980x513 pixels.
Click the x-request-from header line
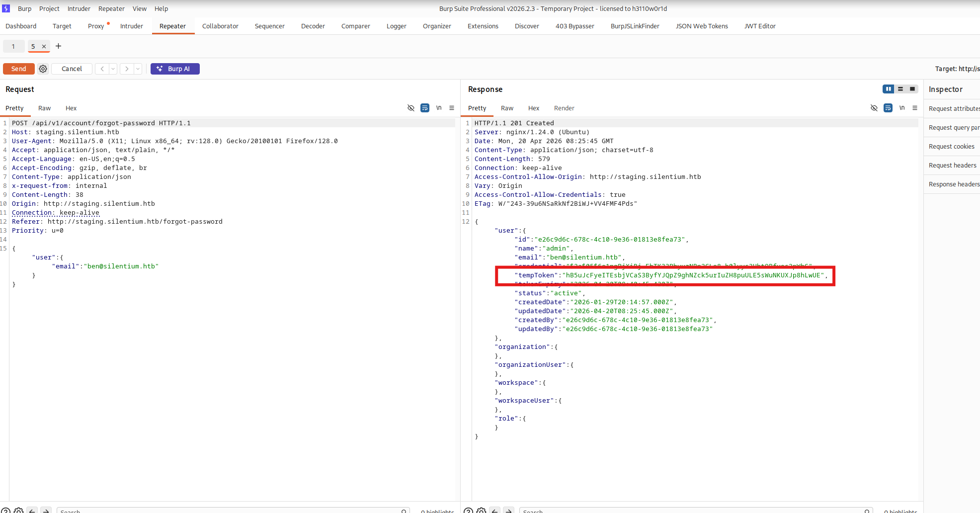click(x=60, y=186)
